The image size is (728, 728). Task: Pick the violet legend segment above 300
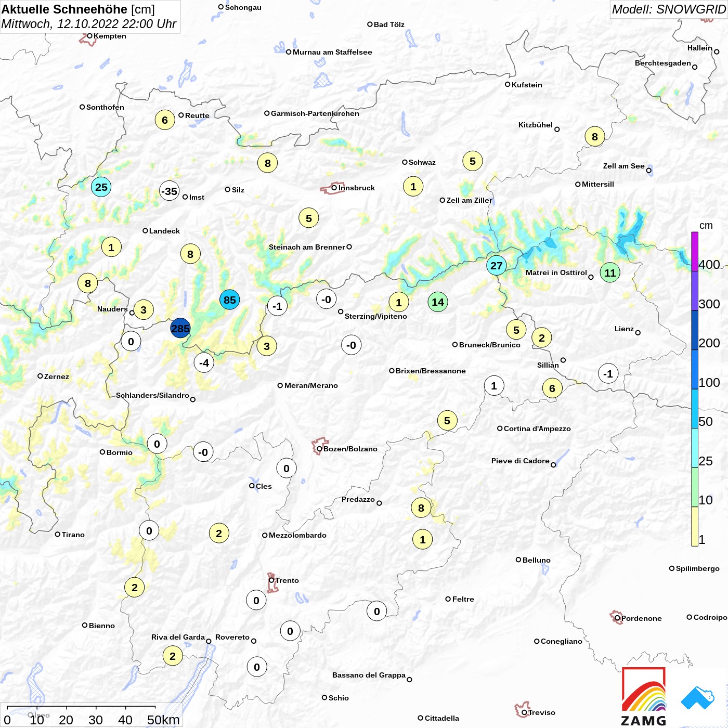click(x=695, y=291)
